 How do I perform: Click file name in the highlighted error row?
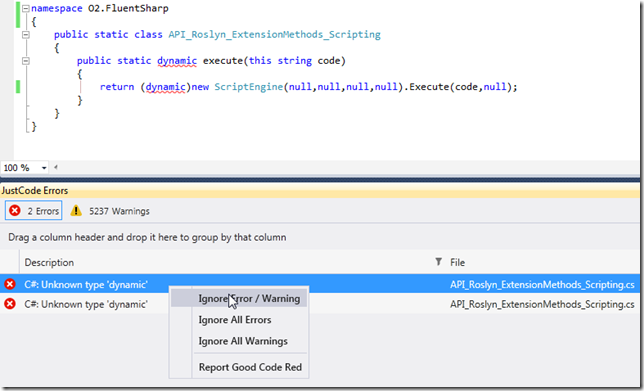[x=542, y=285]
